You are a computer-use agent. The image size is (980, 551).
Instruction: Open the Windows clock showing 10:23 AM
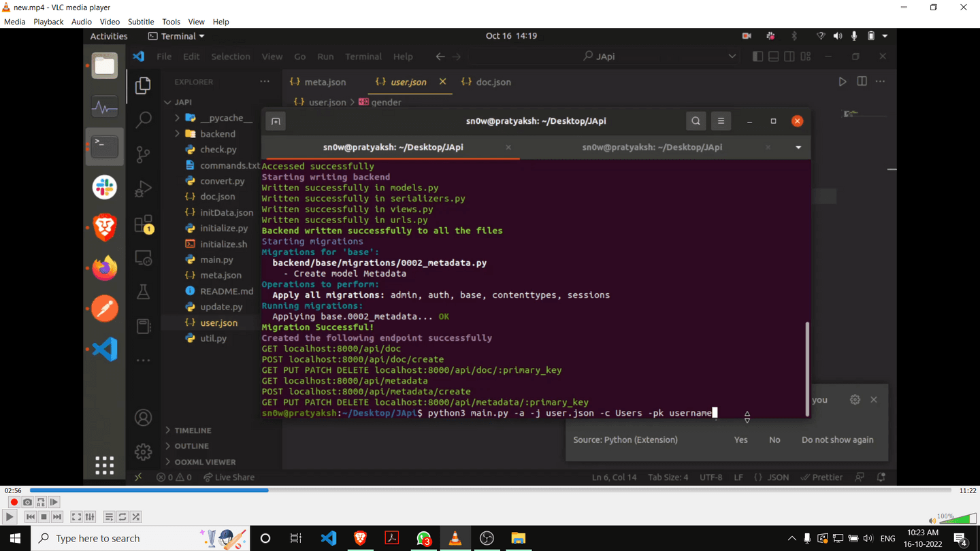click(921, 538)
